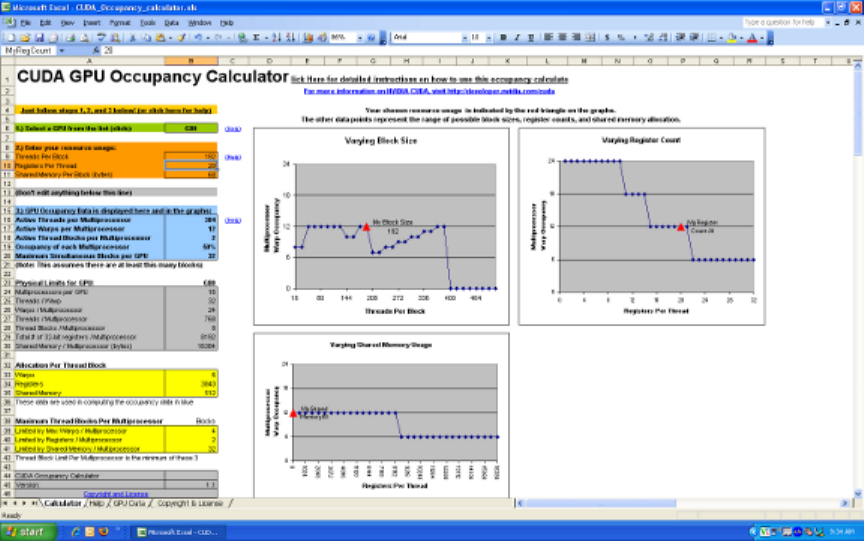The image size is (864, 541).
Task: Open the Font Color dropdown arrow
Action: [762, 37]
